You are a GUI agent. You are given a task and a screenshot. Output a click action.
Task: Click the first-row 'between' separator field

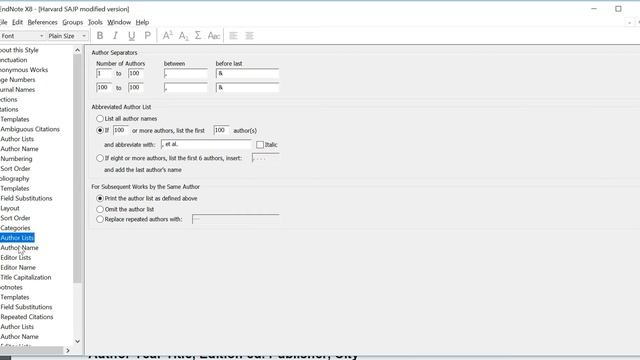tap(186, 74)
